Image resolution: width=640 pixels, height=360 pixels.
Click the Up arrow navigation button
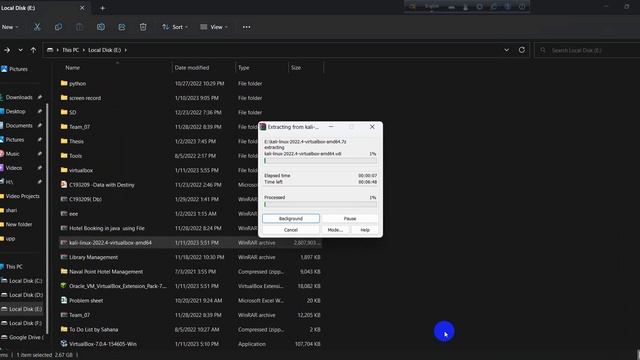click(x=33, y=50)
